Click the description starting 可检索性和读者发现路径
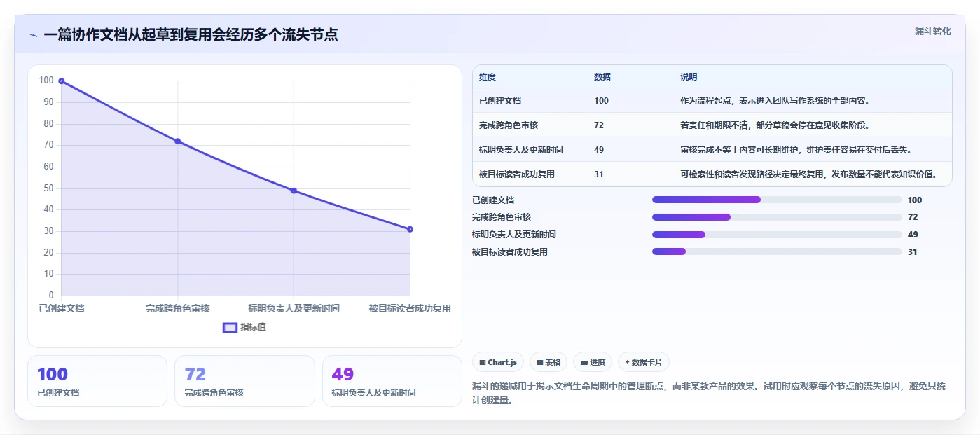Image resolution: width=980 pixels, height=435 pixels. tap(808, 174)
